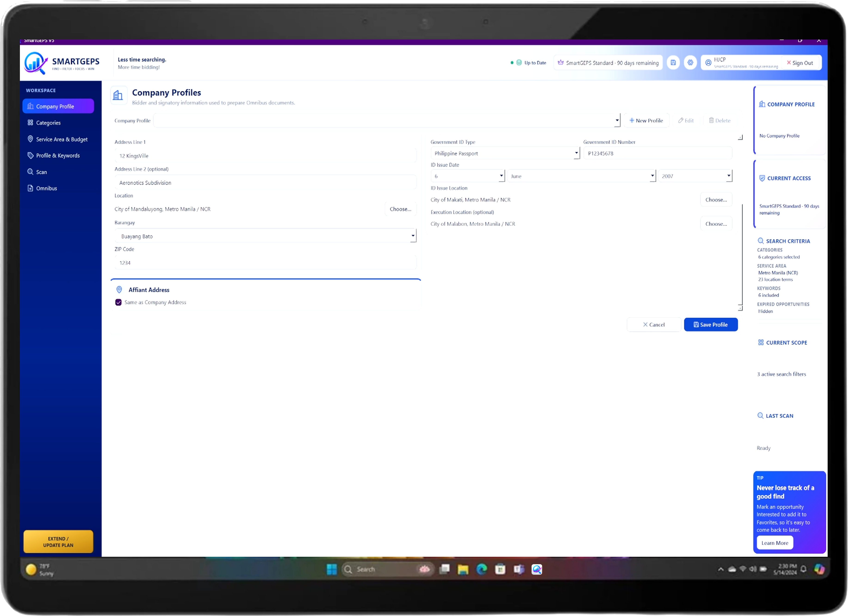Click Sign Out
The height and width of the screenshot is (616, 848).
click(800, 63)
